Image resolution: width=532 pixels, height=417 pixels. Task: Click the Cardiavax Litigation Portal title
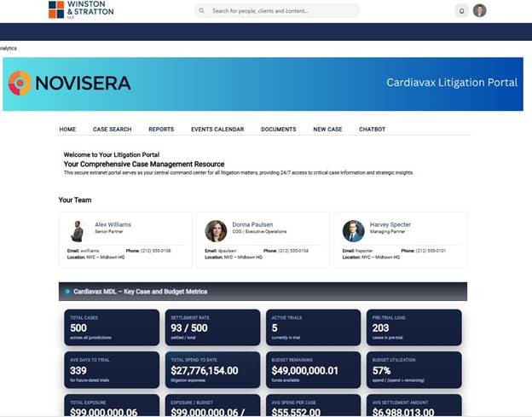(452, 83)
